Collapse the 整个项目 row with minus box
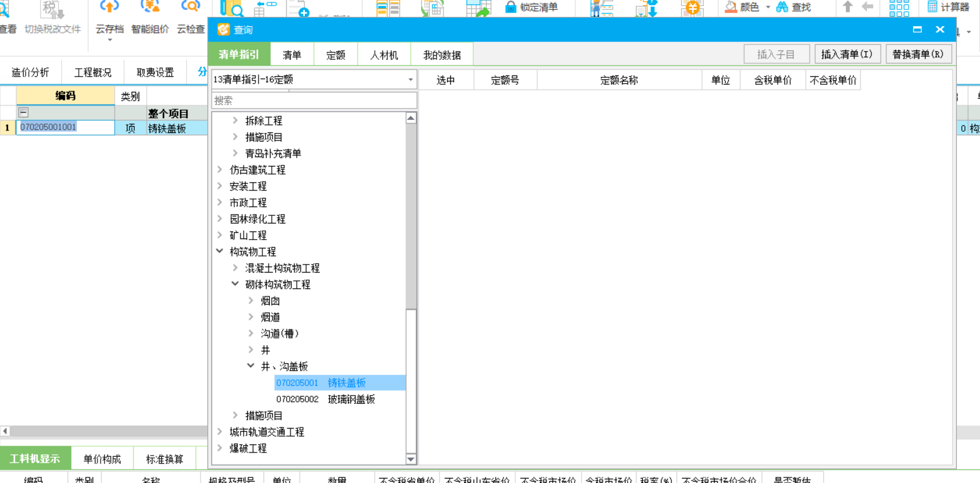The height and width of the screenshot is (483, 980). tap(23, 112)
